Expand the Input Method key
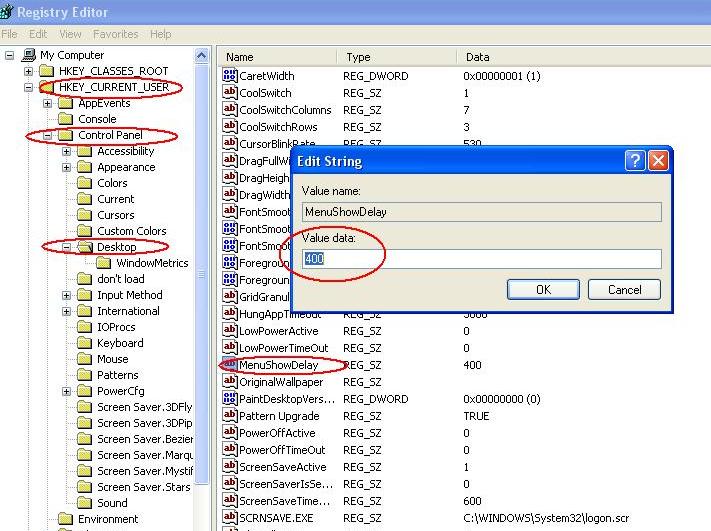This screenshot has height=531, width=711. click(x=66, y=295)
